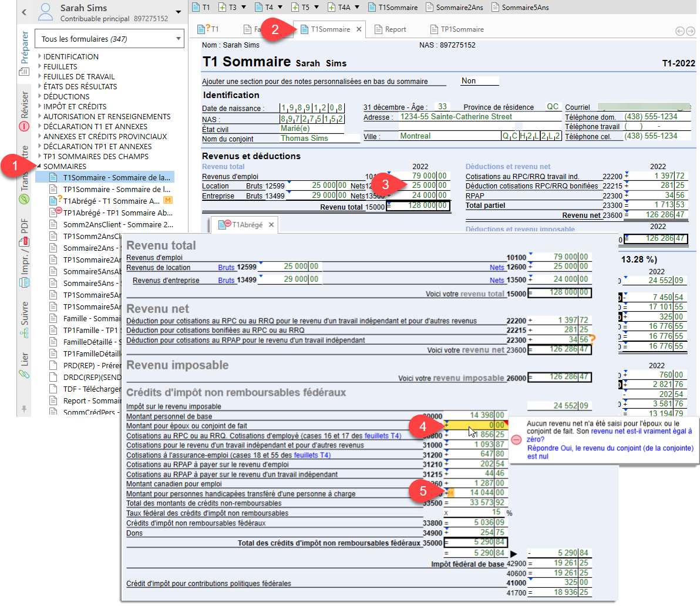The image size is (700, 606).
Task: Open the Tous les formulaires filter dropdown
Action: click(178, 39)
